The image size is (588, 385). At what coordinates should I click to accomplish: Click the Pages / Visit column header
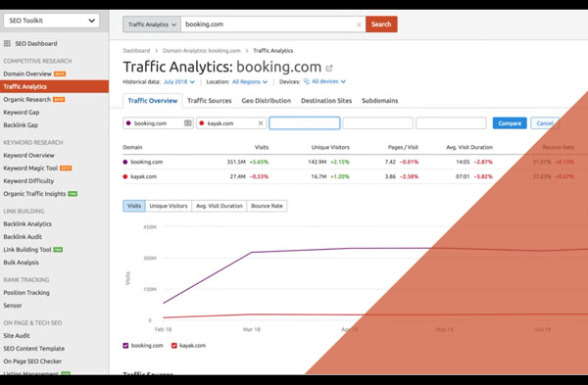pos(403,147)
